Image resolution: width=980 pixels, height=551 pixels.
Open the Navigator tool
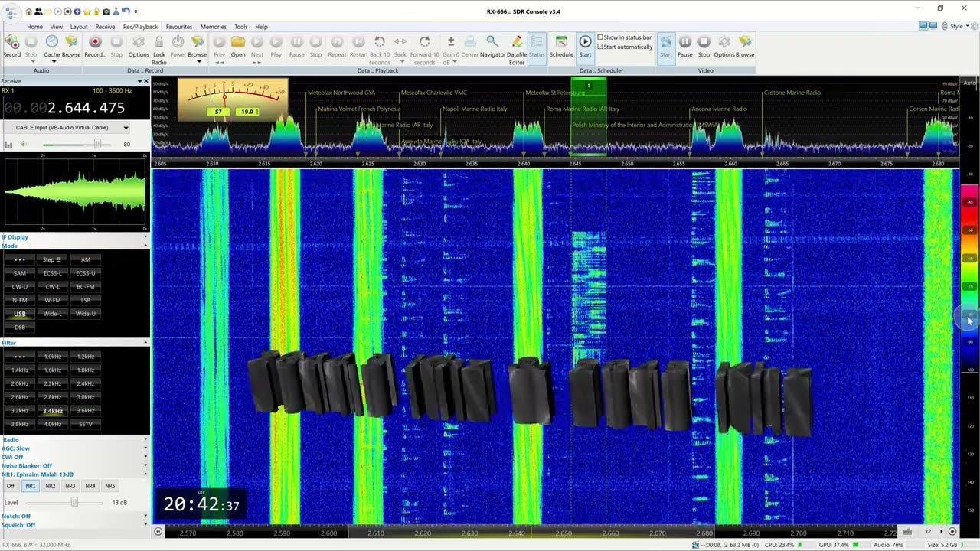[492, 46]
